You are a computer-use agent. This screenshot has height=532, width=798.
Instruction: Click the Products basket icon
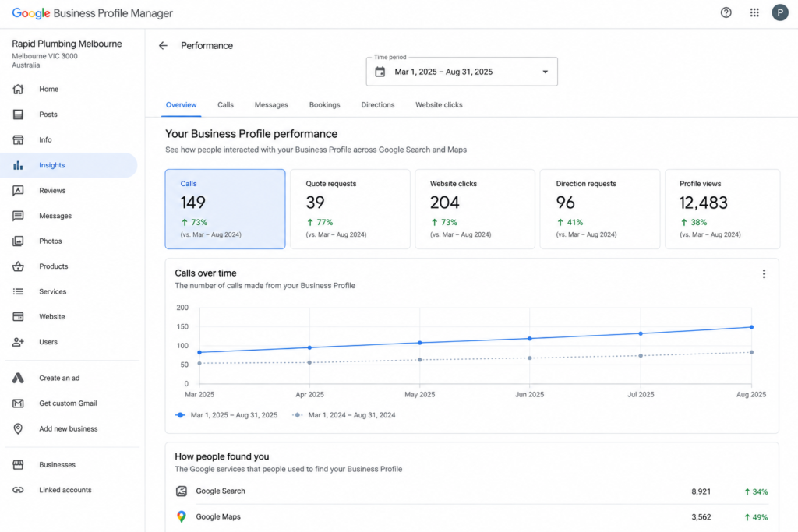(x=18, y=266)
